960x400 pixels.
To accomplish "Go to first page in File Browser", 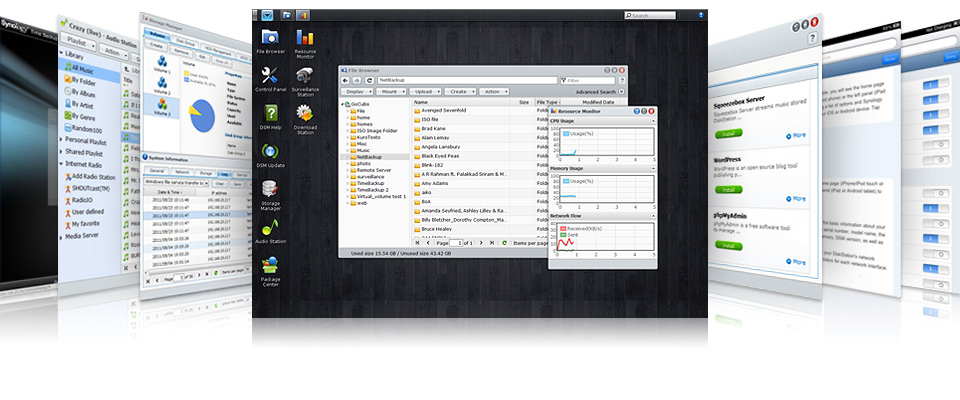I will (418, 243).
